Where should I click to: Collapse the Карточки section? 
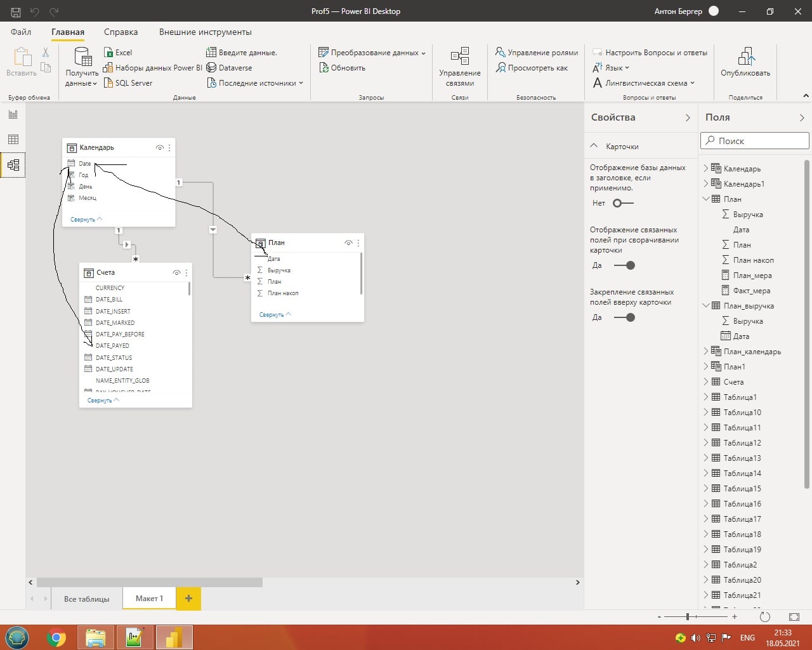click(594, 146)
